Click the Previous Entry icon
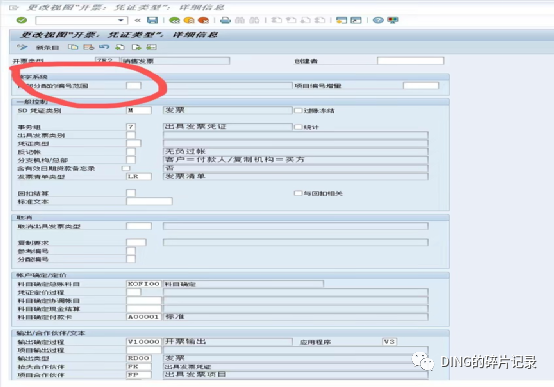Screen dimensions: 554x387 [x=120, y=47]
